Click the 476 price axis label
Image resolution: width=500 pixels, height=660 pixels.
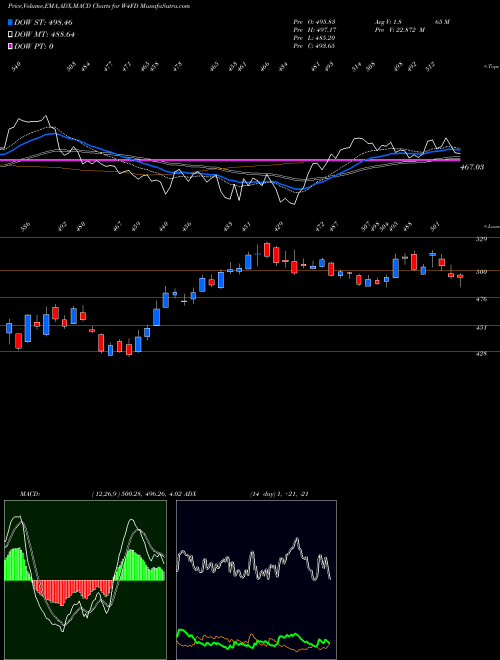481,300
